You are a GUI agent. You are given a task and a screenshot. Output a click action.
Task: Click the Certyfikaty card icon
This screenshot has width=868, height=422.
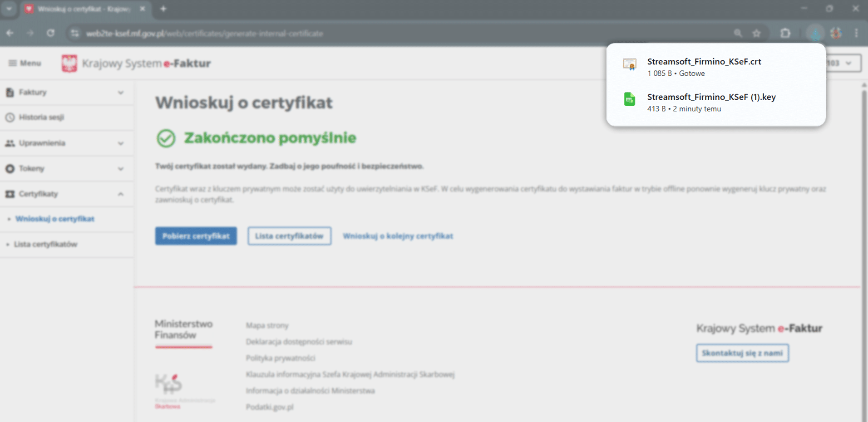(x=9, y=194)
